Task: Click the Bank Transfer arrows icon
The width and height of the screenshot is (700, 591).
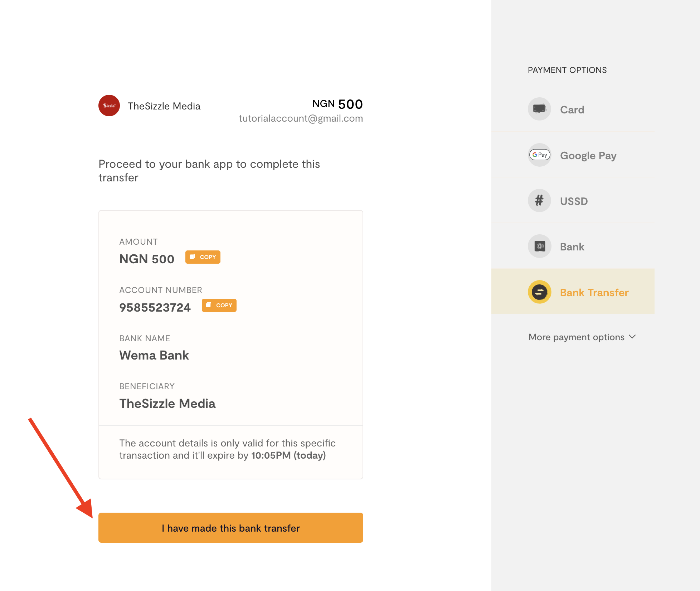Action: tap(539, 292)
